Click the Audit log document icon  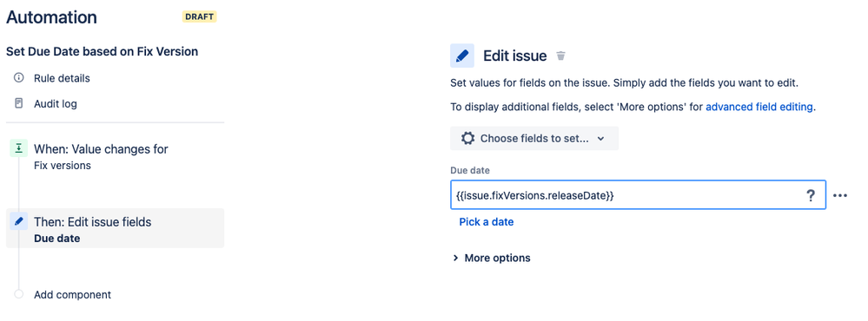coord(19,103)
